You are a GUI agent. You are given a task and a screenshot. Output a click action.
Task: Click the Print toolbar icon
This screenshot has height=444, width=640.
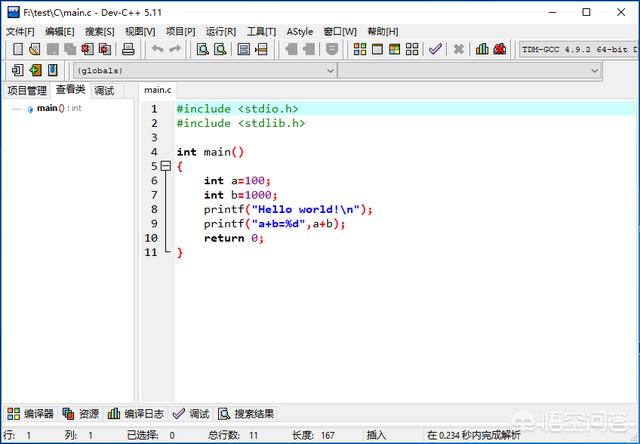(x=128, y=49)
